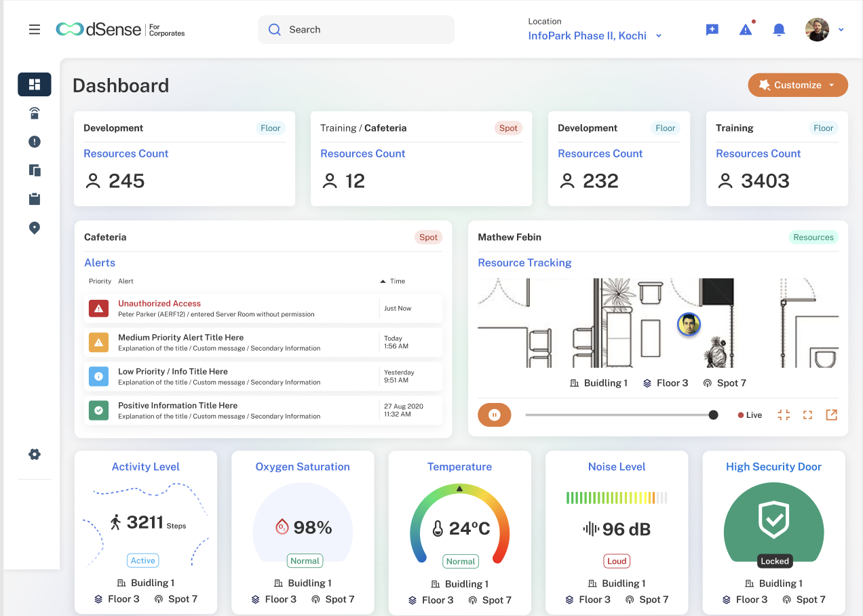Select Dashboard icon in sidebar

coord(35,84)
